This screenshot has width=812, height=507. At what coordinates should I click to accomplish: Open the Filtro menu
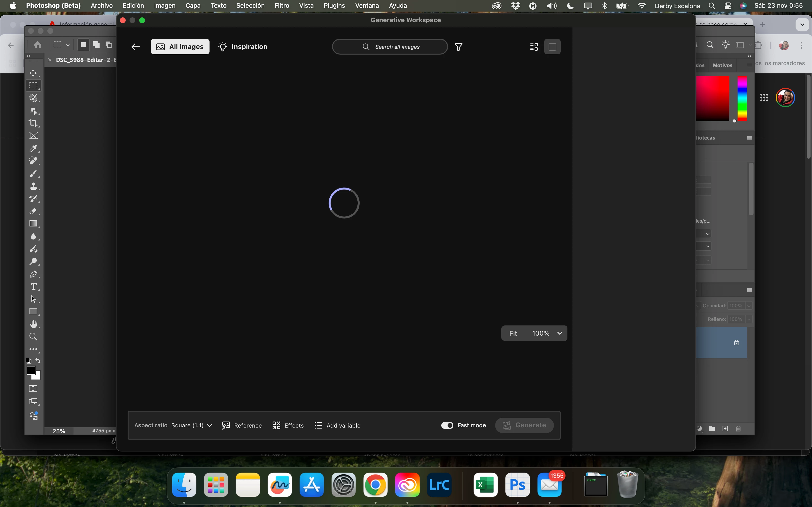[x=282, y=6]
